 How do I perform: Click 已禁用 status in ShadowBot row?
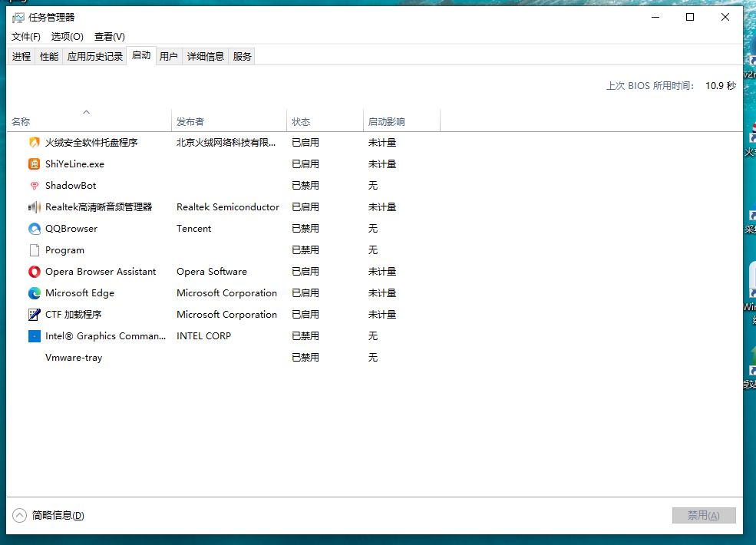coord(305,186)
